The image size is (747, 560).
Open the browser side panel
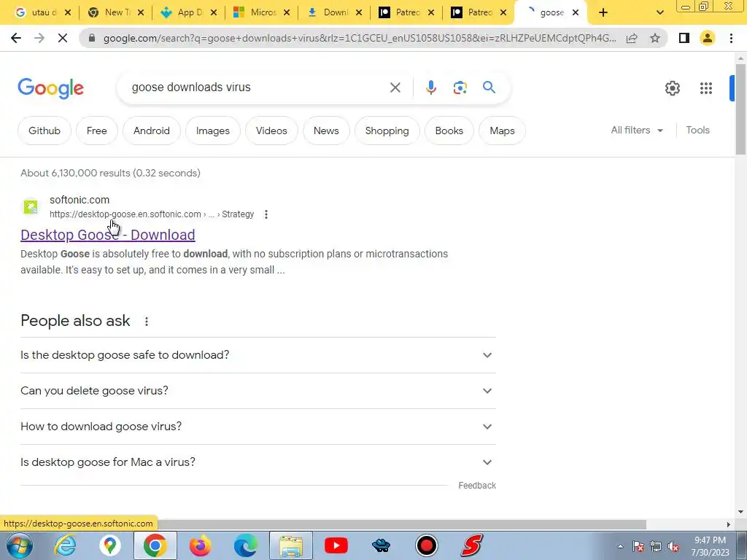point(684,38)
